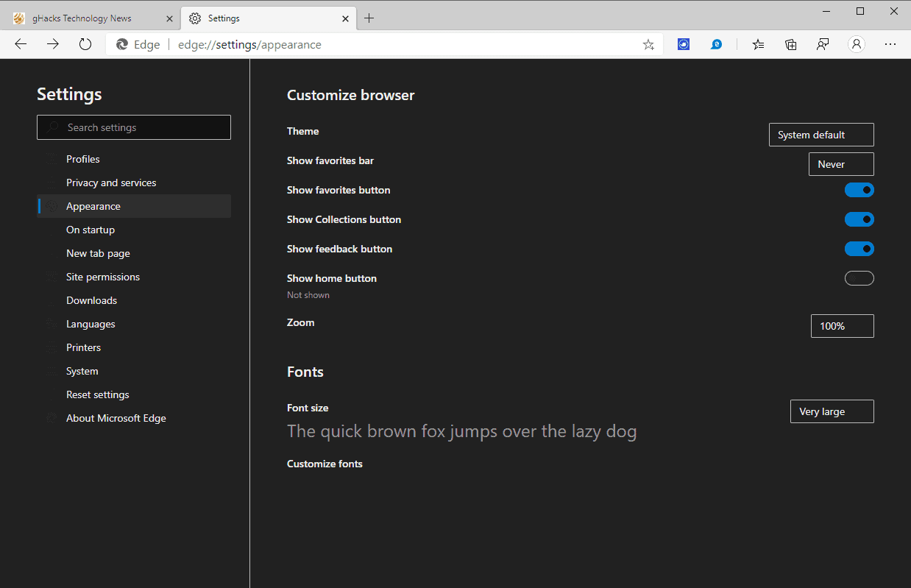Viewport: 911px width, 588px height.
Task: Add this page to favorites star
Action: point(648,45)
